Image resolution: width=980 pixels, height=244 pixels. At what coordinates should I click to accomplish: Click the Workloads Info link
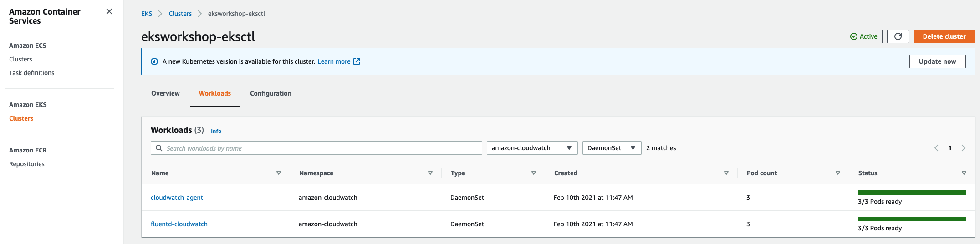coord(216,131)
